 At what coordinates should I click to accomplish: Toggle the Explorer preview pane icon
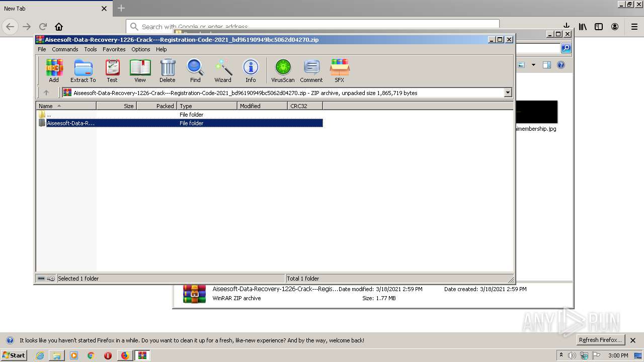(x=547, y=65)
